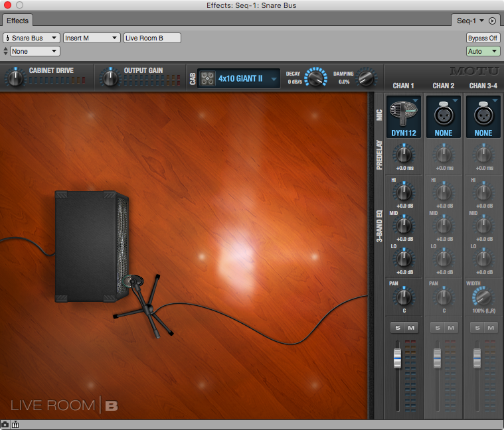Click the Output Gain knob
The height and width of the screenshot is (430, 504).
pyautogui.click(x=110, y=78)
